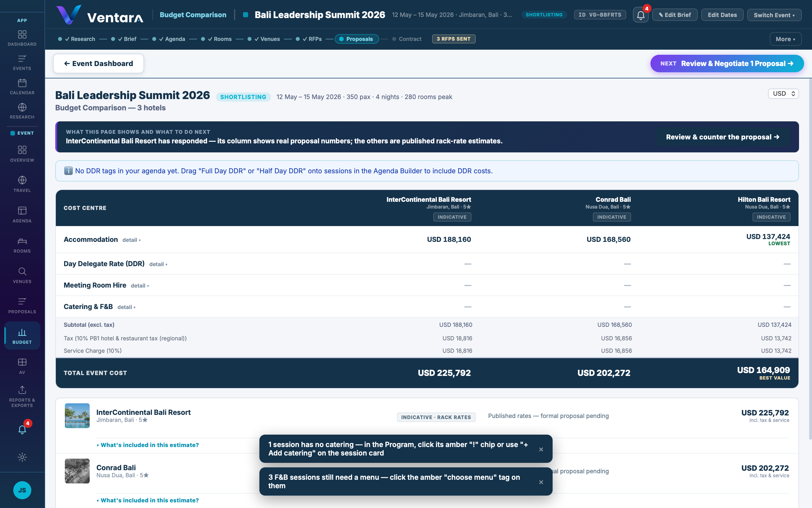Open the AV sidebar icon

22,366
